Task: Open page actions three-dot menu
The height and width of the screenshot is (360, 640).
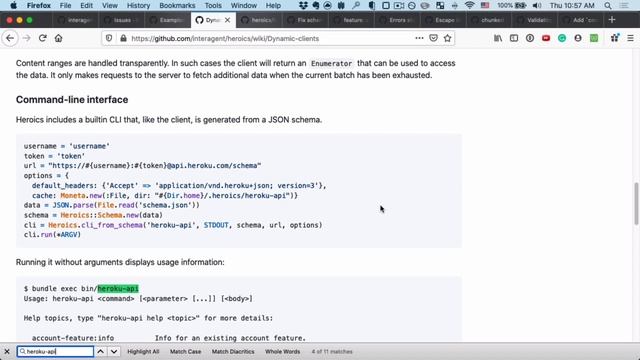Action: pyautogui.click(x=419, y=38)
